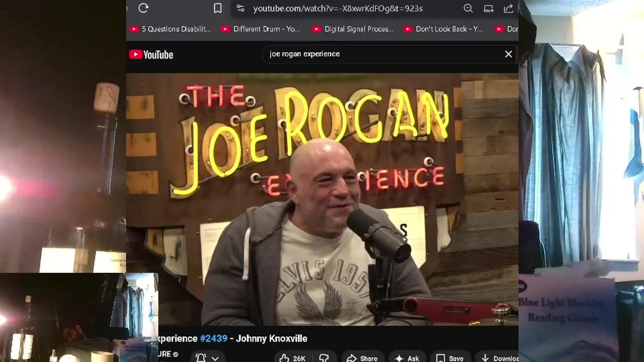644x362 pixels.
Task: Open the 'Different Drum - Yo...' bookmark
Action: pyautogui.click(x=261, y=29)
